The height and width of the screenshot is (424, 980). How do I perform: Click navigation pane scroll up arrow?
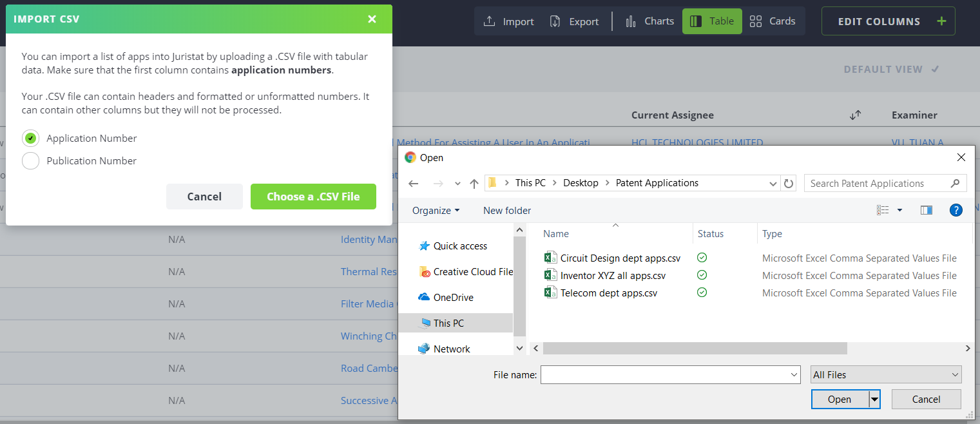pos(520,229)
